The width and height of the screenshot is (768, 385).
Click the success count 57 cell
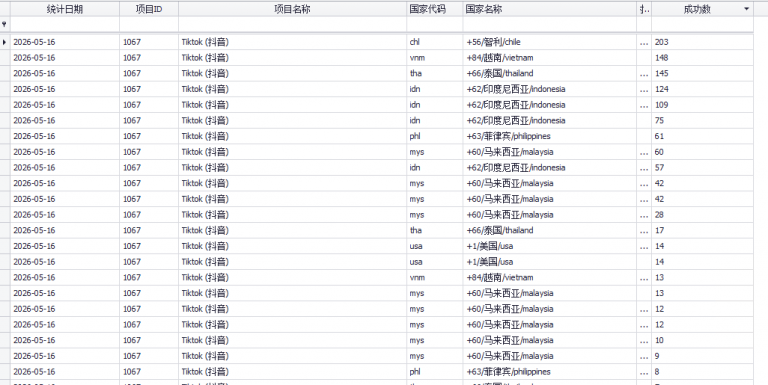point(702,168)
